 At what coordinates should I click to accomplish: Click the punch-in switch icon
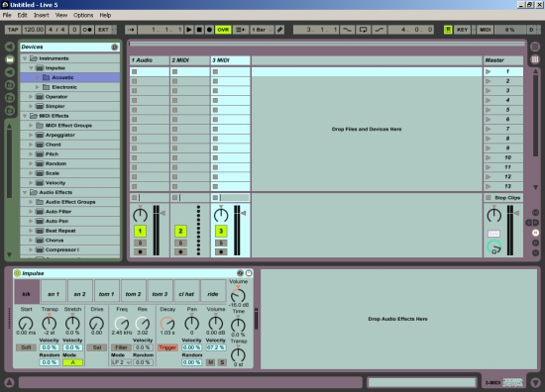(x=347, y=30)
